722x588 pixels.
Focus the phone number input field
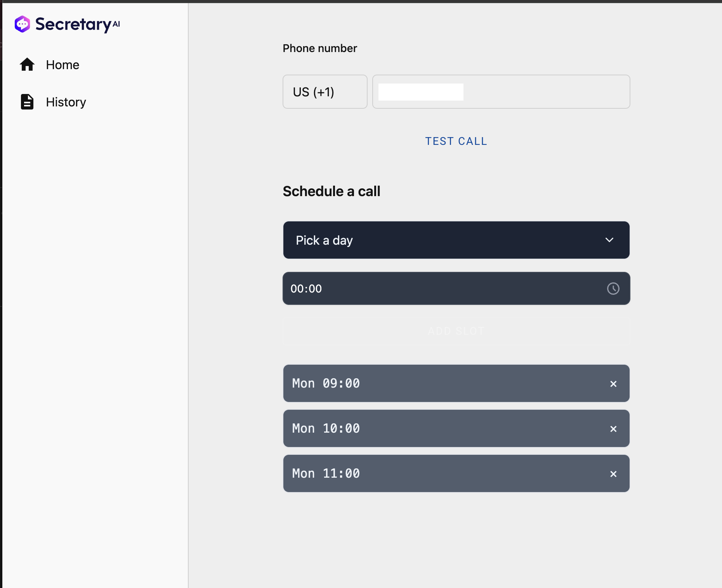point(501,92)
